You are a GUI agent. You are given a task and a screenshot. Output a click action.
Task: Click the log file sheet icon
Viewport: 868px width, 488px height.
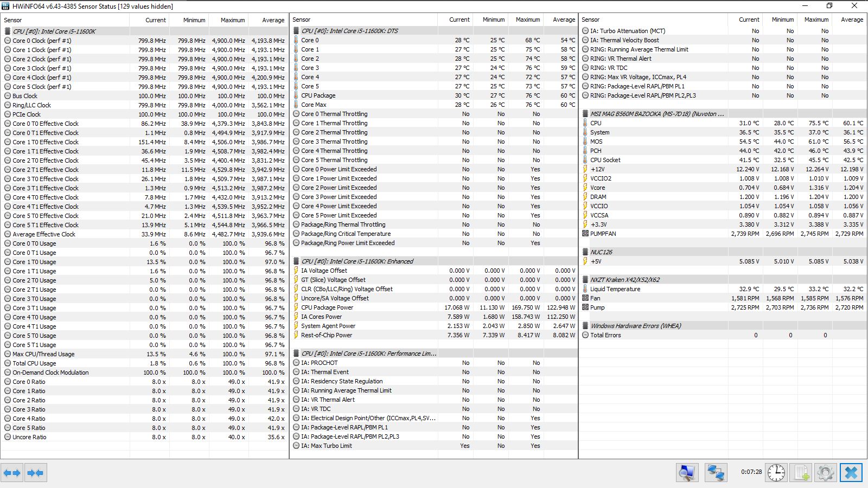801,473
